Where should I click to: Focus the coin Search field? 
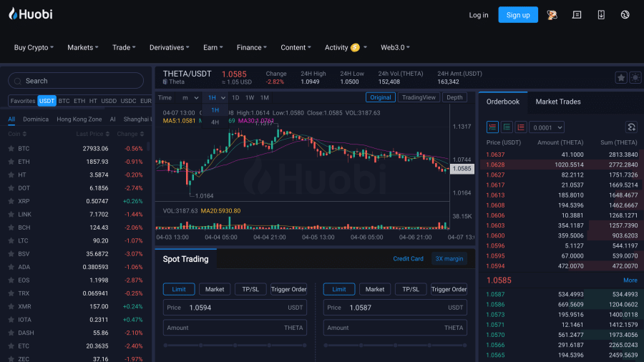76,81
